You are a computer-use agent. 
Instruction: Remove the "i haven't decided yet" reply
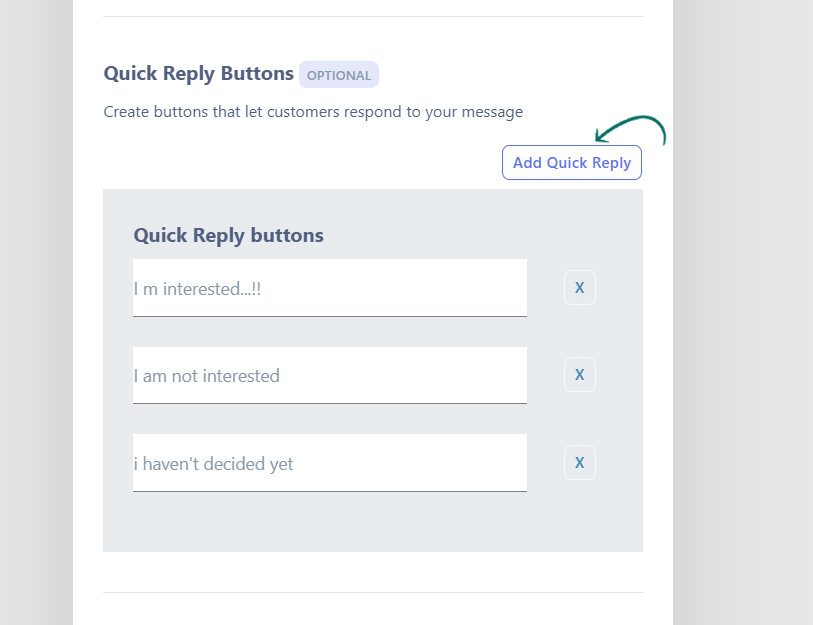click(x=580, y=463)
